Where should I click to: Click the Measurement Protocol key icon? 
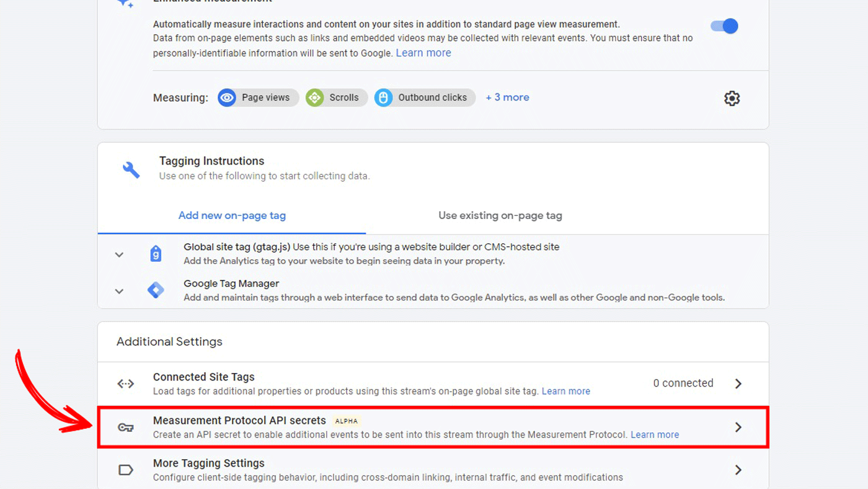126,427
